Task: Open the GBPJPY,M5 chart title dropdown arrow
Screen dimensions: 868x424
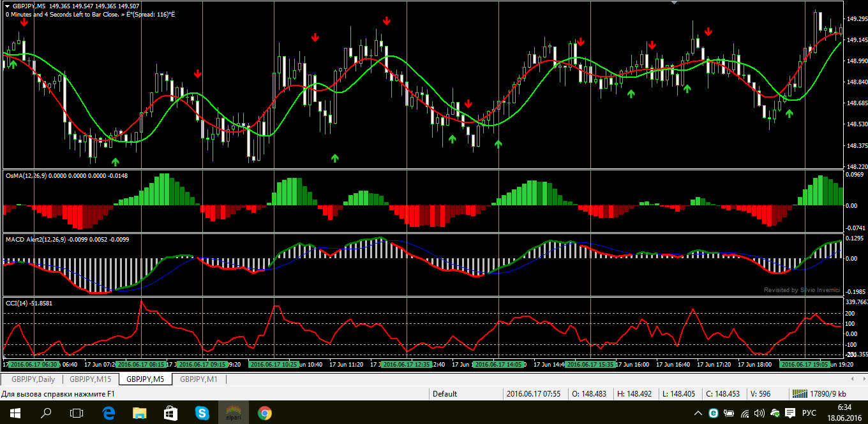Action: (x=7, y=6)
